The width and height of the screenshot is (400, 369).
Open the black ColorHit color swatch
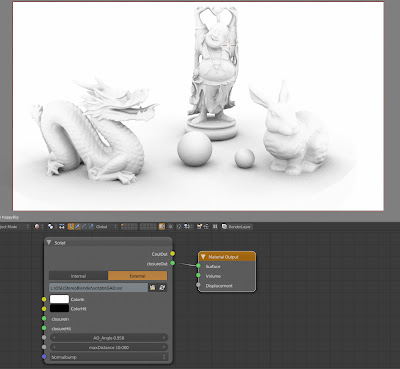tap(59, 308)
